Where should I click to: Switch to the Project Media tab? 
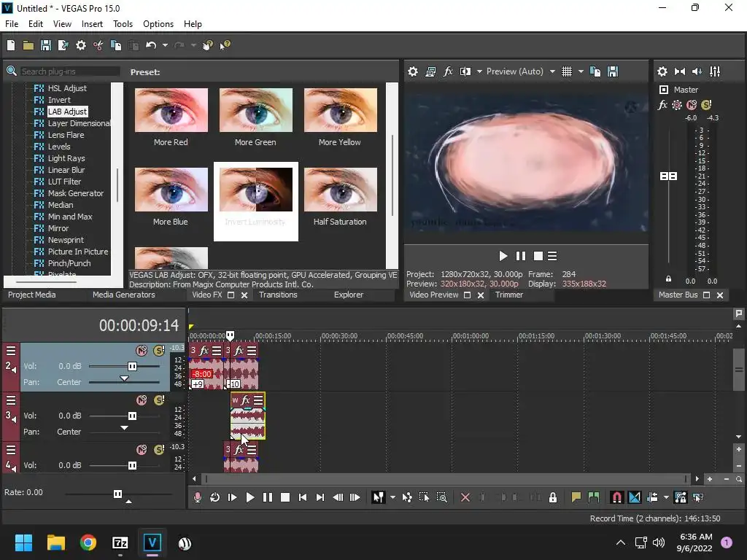32,295
